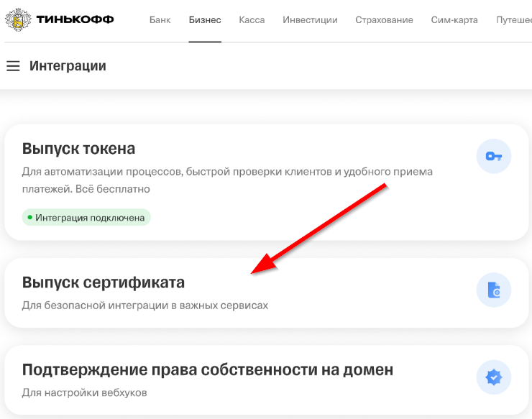Click the certificate document icon

[493, 290]
